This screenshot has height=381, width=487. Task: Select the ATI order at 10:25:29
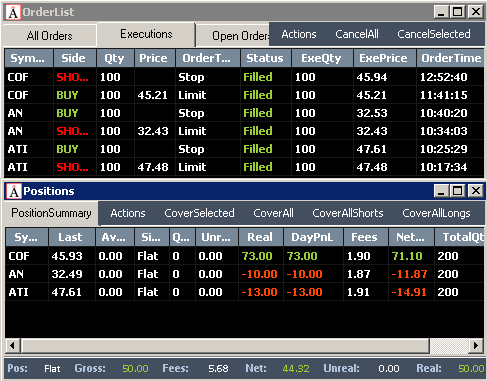(244, 149)
